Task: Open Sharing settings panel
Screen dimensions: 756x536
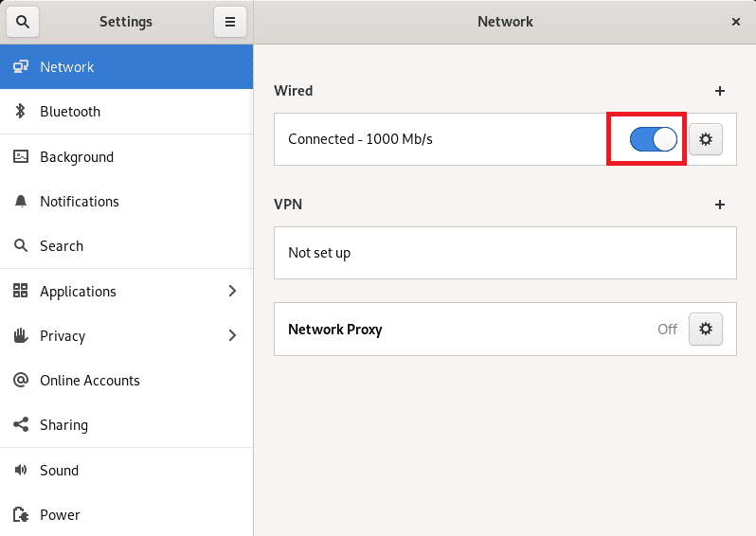Action: click(x=63, y=425)
